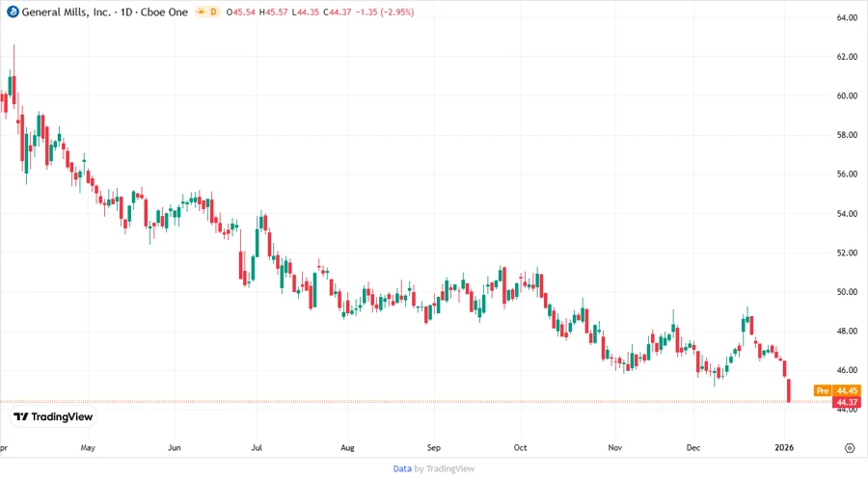Click the 50.00 price axis label
The image size is (868, 480).
(x=847, y=292)
